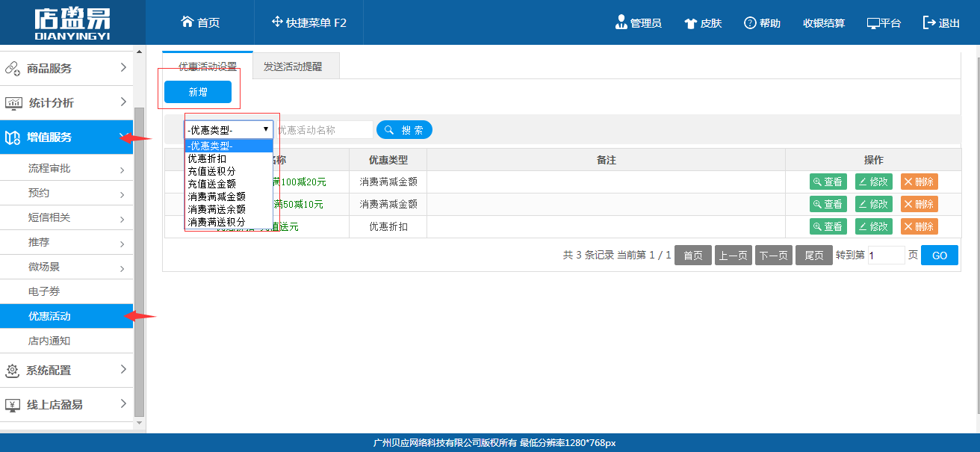Edit the 满100减20元 activity
This screenshot has width=980, height=452.
[874, 182]
